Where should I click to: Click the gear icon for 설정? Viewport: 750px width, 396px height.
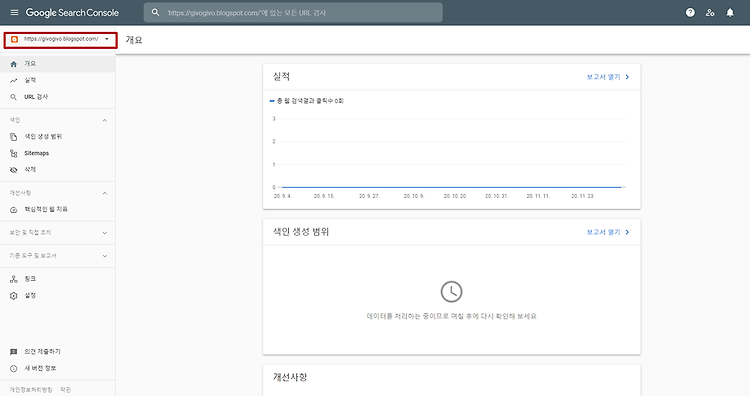point(13,296)
